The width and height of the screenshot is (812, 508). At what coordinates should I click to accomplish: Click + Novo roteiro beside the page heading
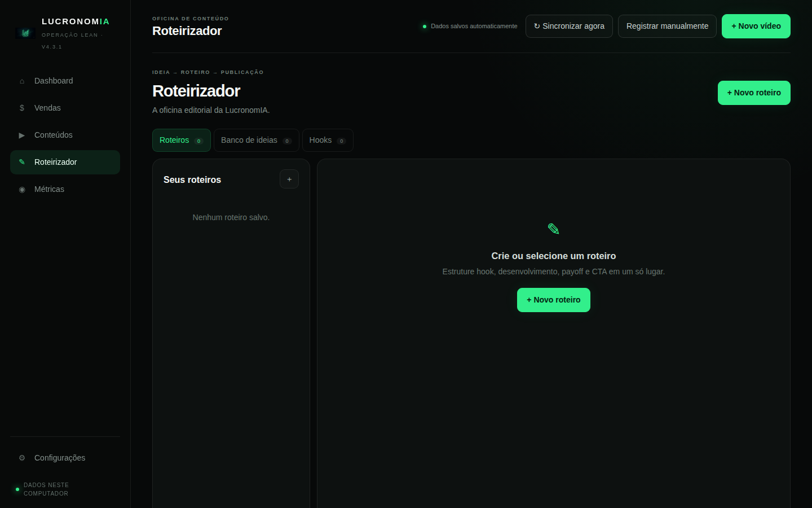point(754,93)
